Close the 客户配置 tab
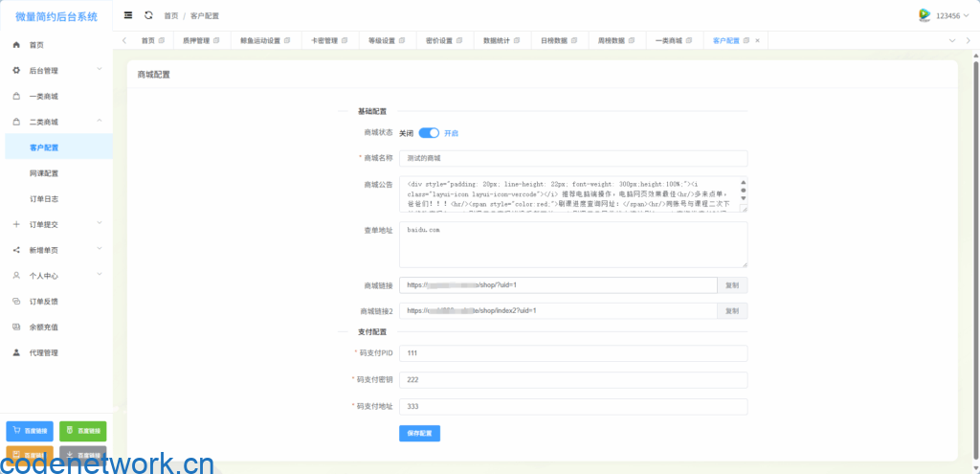 pos(758,40)
